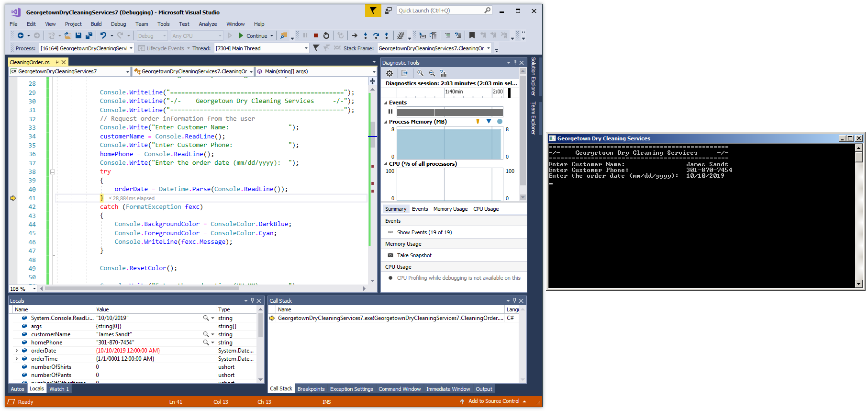Click the Save All icon
Viewport: 868px width, 411px height.
click(x=89, y=35)
